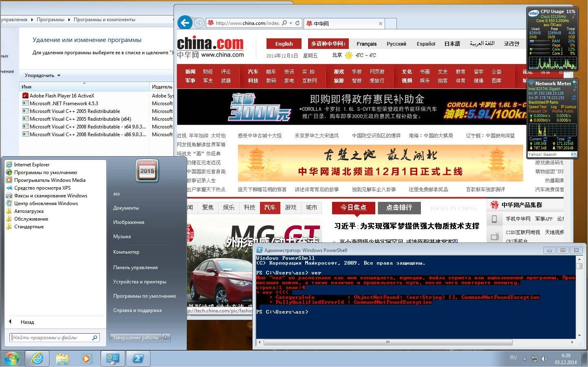
Task: Click the search magnifier in IE address bar
Action: (x=284, y=23)
